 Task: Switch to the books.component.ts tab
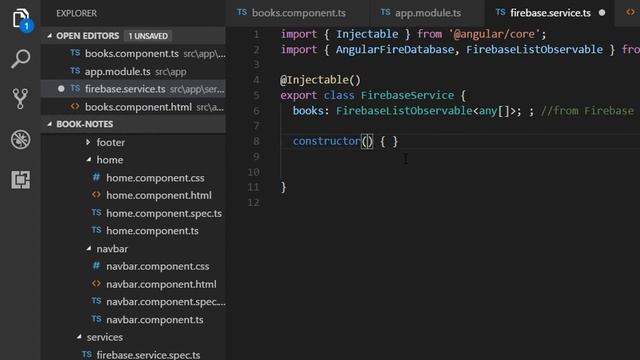point(298,13)
